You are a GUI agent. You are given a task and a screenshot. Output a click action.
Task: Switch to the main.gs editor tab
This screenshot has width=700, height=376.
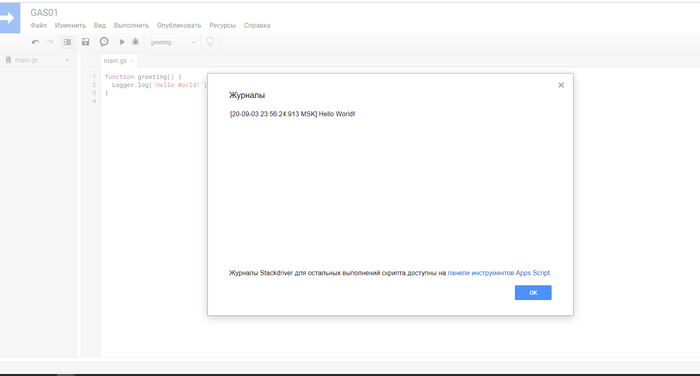point(115,61)
